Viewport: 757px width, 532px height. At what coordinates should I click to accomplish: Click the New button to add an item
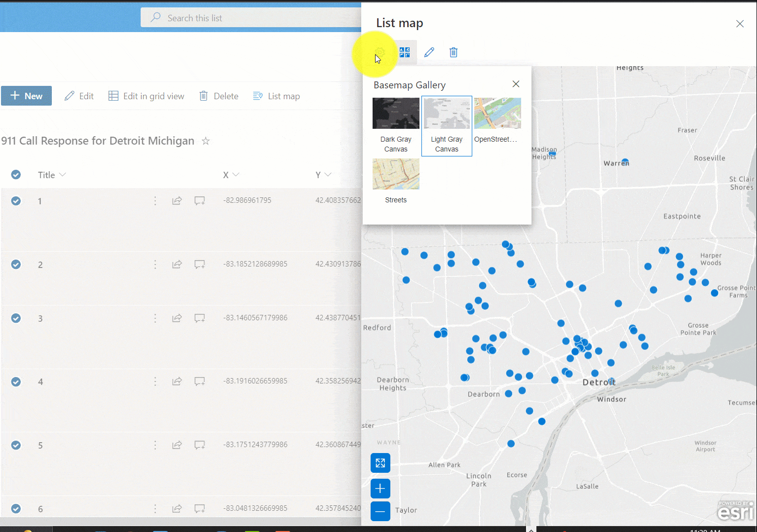coord(26,96)
